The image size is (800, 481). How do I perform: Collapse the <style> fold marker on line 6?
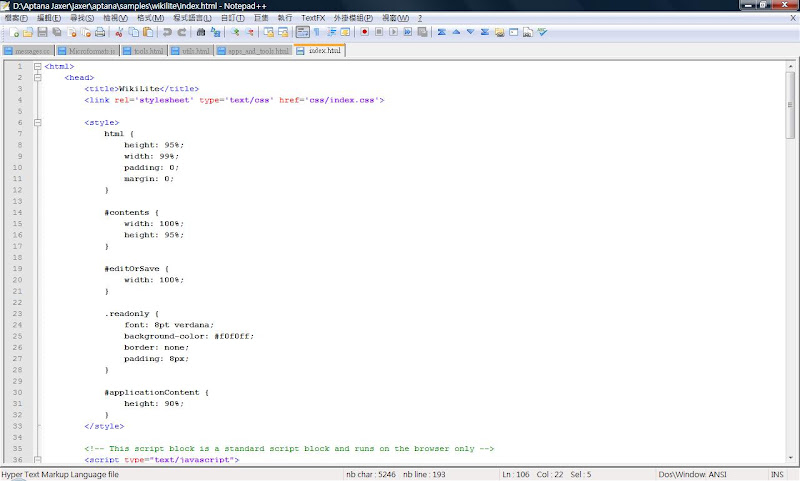coord(37,123)
